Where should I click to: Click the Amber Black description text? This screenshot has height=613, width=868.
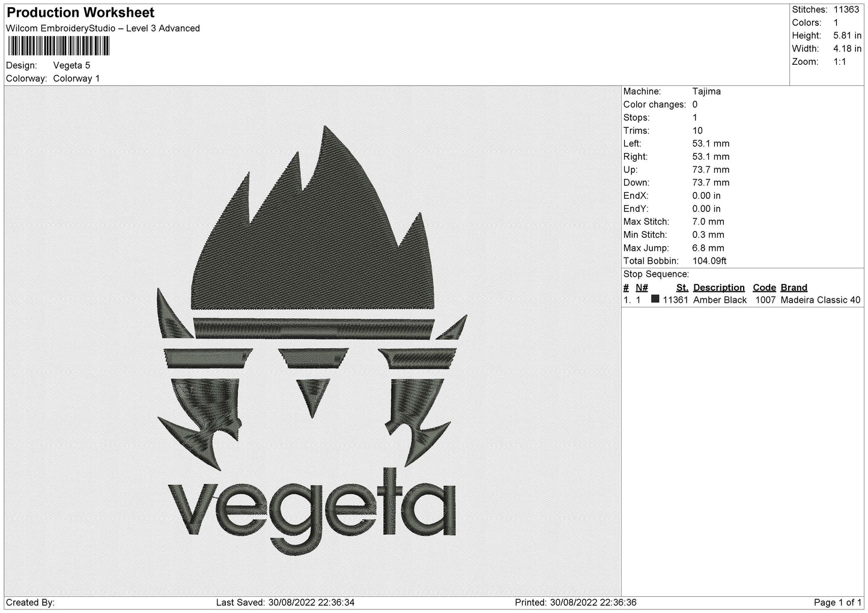click(720, 300)
